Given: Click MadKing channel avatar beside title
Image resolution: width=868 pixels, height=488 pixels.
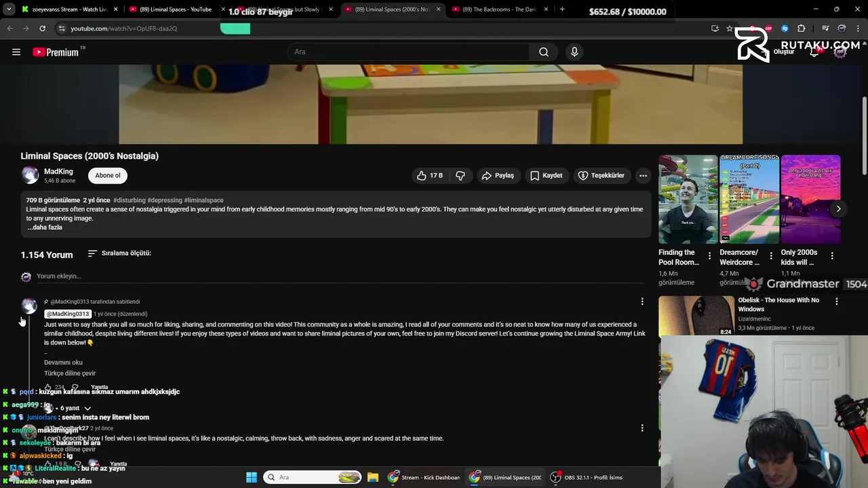Looking at the screenshot, I should pos(30,176).
